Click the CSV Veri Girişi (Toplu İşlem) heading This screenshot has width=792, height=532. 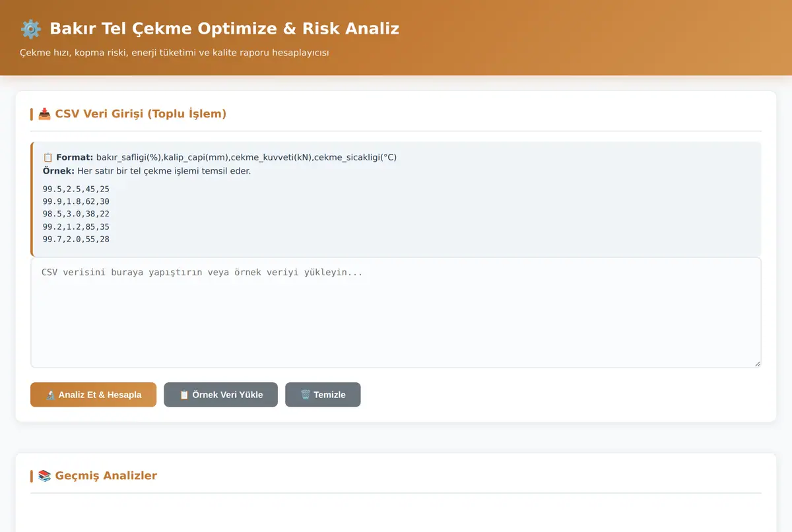coord(141,114)
